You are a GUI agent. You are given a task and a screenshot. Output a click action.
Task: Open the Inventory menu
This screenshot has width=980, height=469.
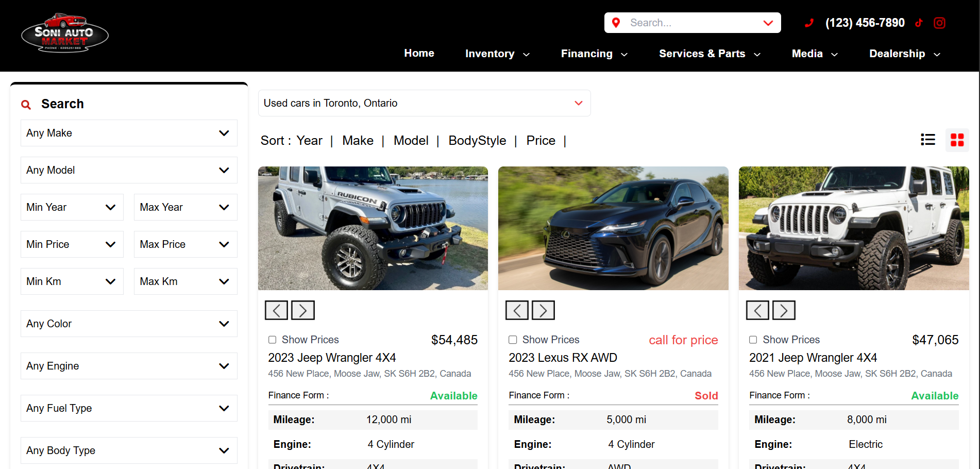tap(497, 54)
